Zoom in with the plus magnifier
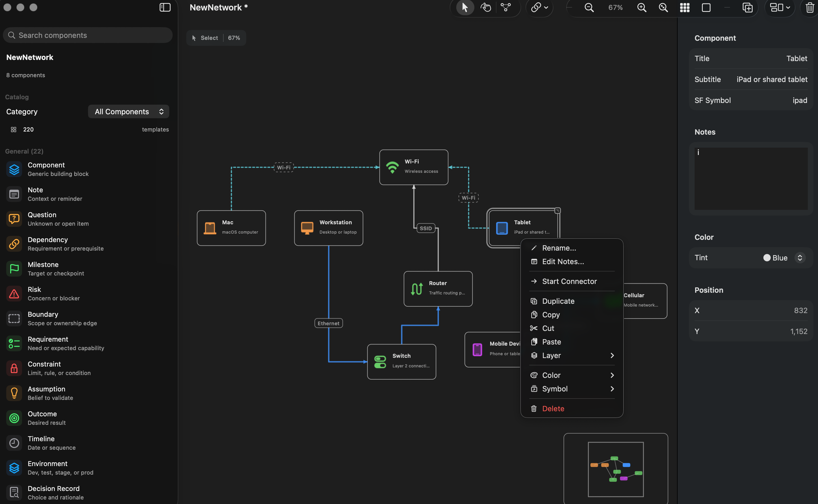818x504 pixels. (642, 7)
